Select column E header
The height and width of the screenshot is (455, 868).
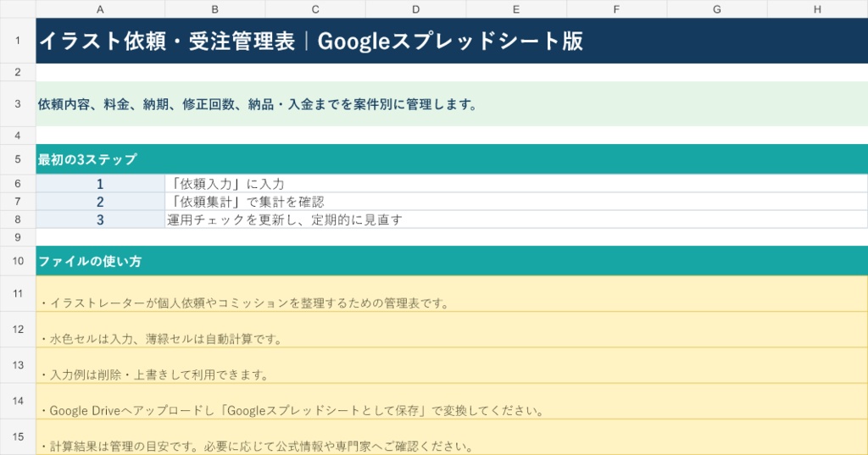pos(516,8)
